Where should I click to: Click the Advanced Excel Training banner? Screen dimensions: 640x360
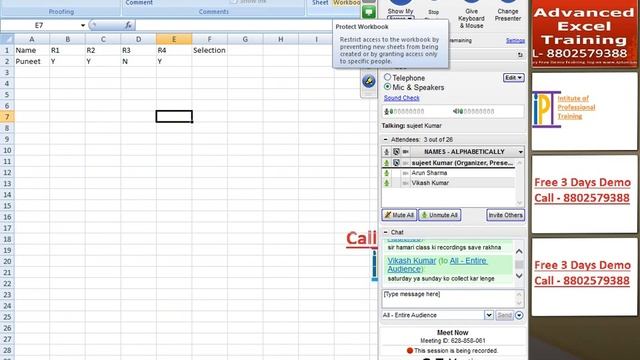tap(584, 33)
